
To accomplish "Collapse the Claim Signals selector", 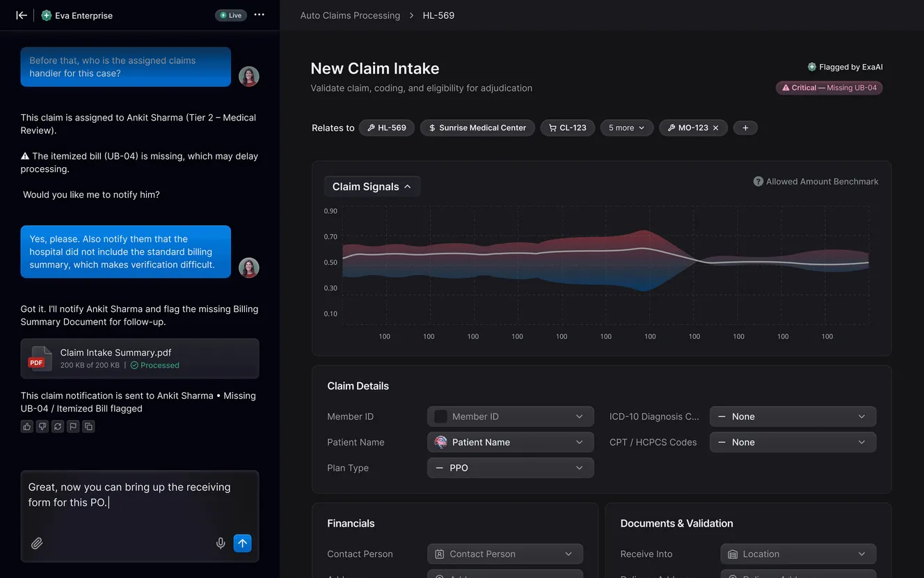I will [x=372, y=187].
